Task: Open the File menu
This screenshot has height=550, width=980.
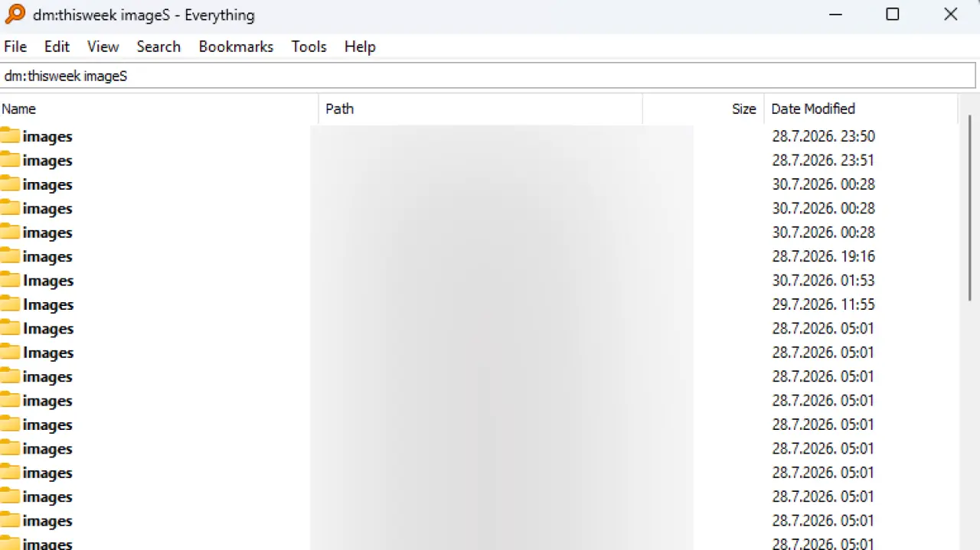Action: point(15,47)
